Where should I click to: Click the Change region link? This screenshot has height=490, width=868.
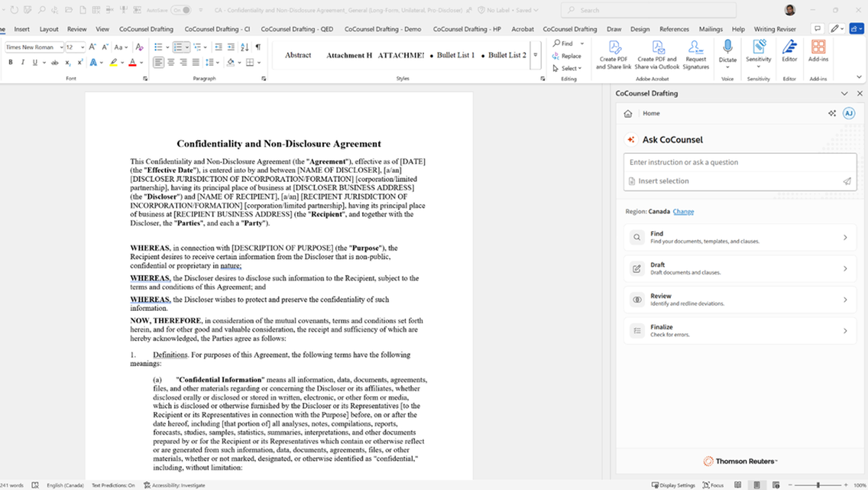pyautogui.click(x=683, y=212)
